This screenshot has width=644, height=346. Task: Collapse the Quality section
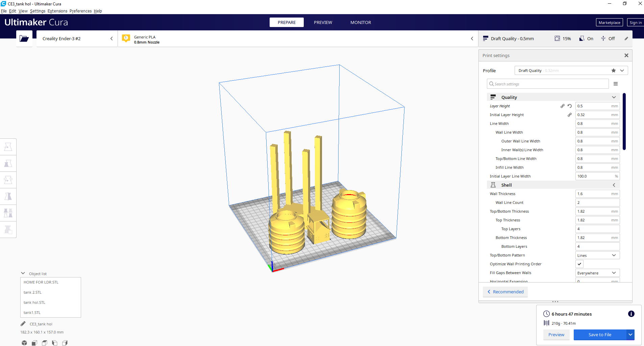[614, 97]
